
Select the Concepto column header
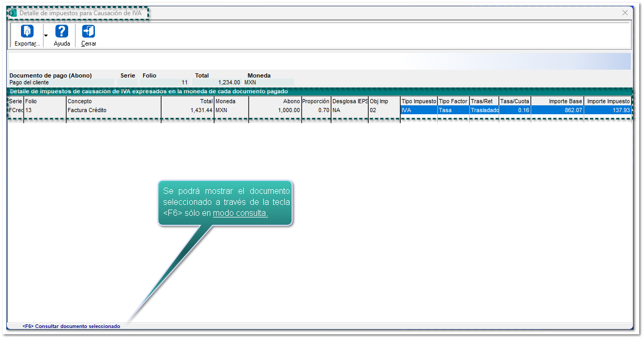coord(113,101)
